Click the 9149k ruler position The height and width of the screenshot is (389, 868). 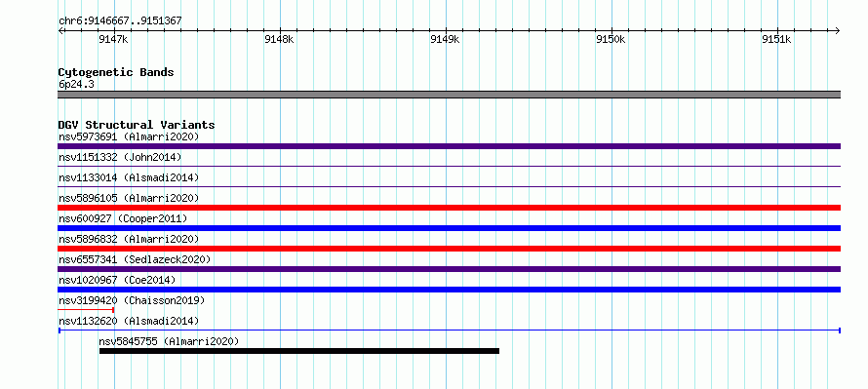[x=445, y=39]
